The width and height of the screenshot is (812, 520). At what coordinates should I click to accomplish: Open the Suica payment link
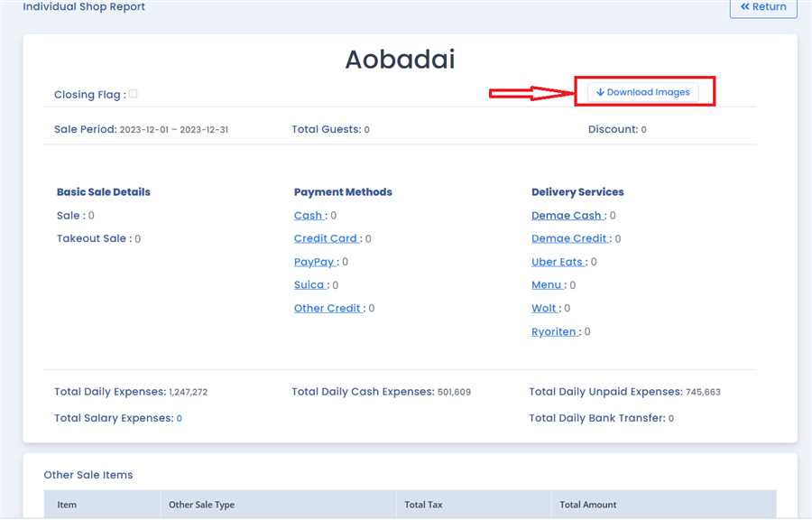(309, 285)
